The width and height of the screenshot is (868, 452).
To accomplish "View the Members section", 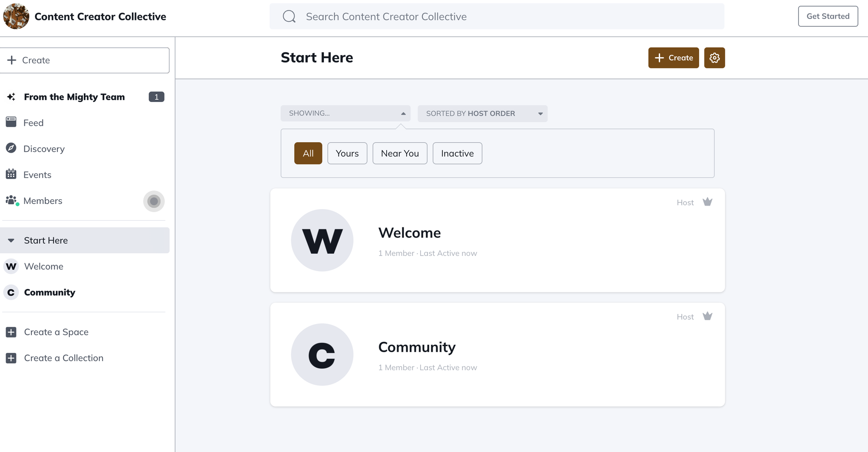I will [43, 200].
